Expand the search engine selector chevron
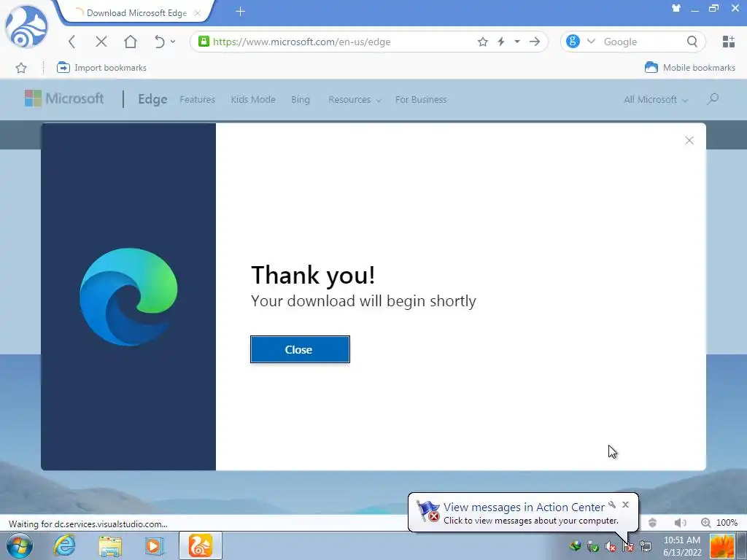Viewport: 747px width, 560px height. (x=591, y=42)
